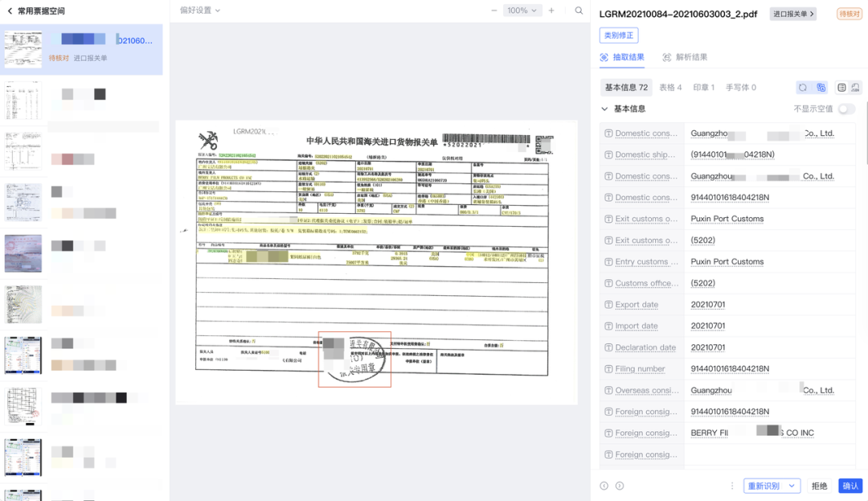Open the 重新识别 dropdown arrow
868x501 pixels.
pos(792,486)
